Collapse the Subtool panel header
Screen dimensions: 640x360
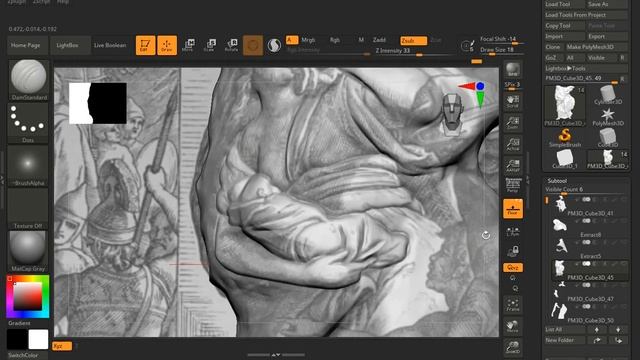[x=557, y=180]
